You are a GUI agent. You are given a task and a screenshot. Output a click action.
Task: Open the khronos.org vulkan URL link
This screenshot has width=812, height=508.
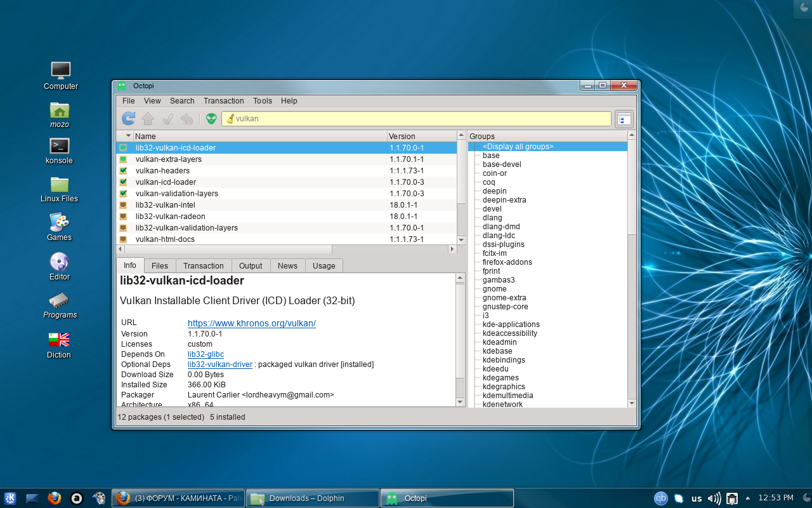[x=252, y=323]
